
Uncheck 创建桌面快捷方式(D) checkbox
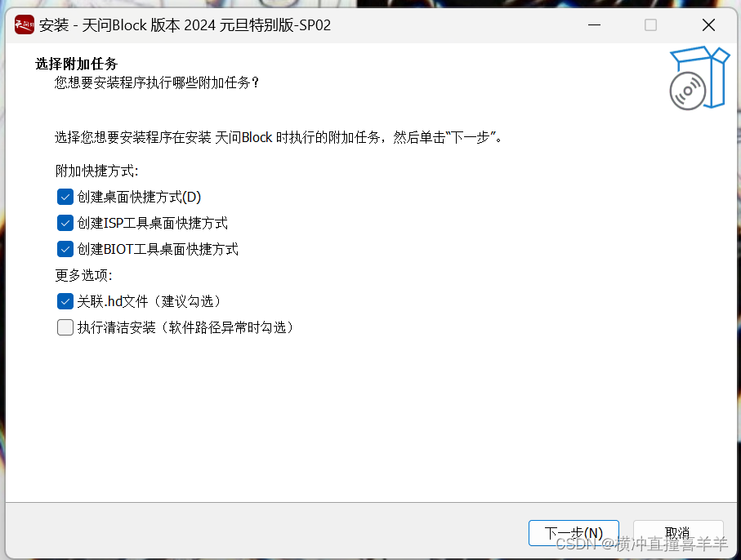65,197
